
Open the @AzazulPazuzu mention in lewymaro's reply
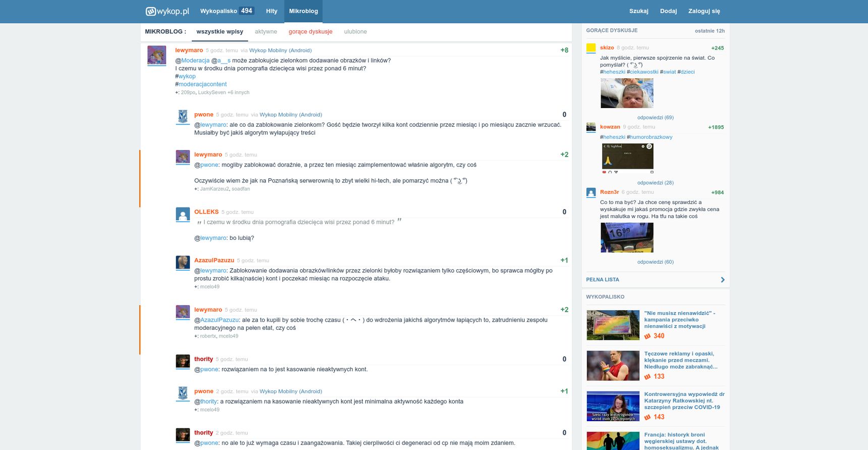click(220, 320)
